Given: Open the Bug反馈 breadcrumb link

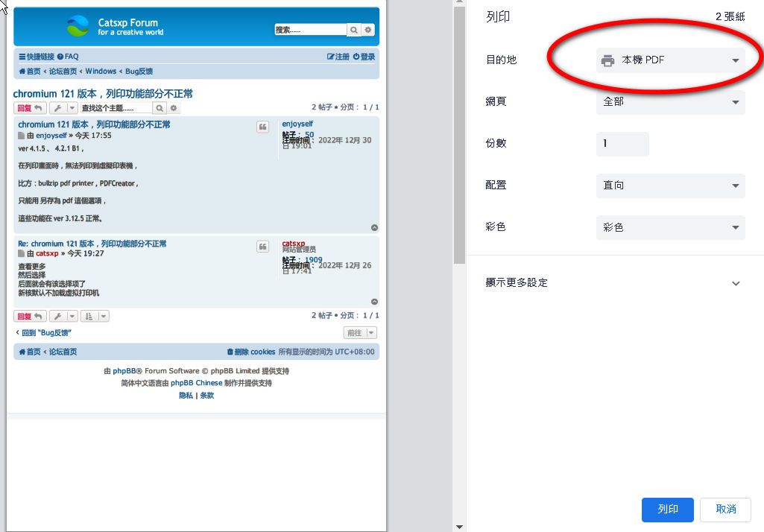Looking at the screenshot, I should [139, 71].
